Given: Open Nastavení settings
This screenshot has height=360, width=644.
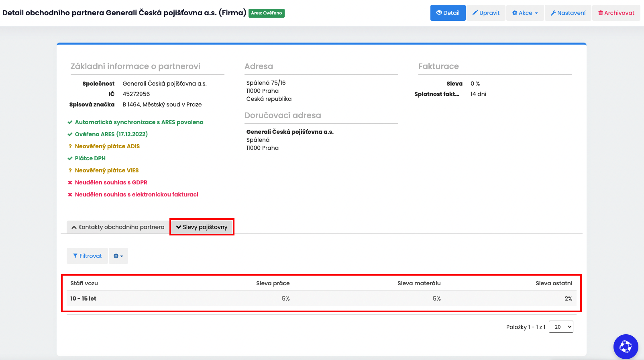Looking at the screenshot, I should (568, 13).
